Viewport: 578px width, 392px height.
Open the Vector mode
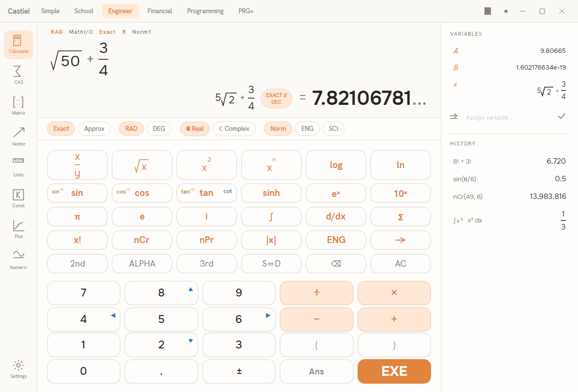coord(19,137)
